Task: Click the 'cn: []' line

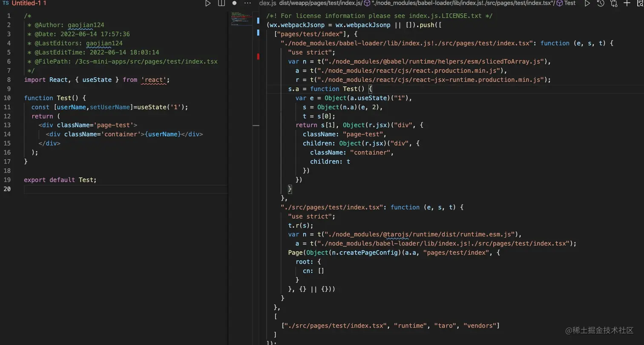Action: tap(313, 271)
